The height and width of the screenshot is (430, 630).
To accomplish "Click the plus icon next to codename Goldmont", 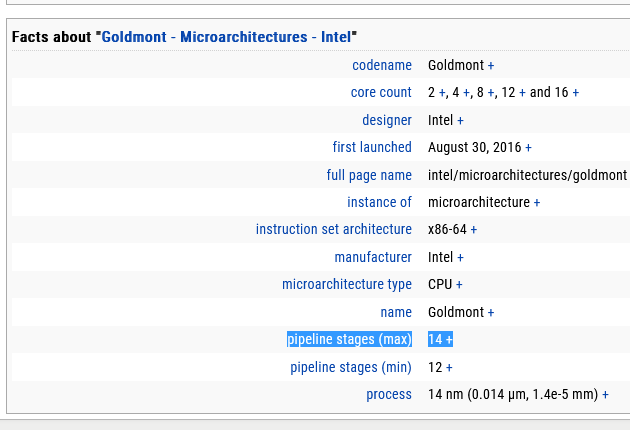I will tap(491, 65).
